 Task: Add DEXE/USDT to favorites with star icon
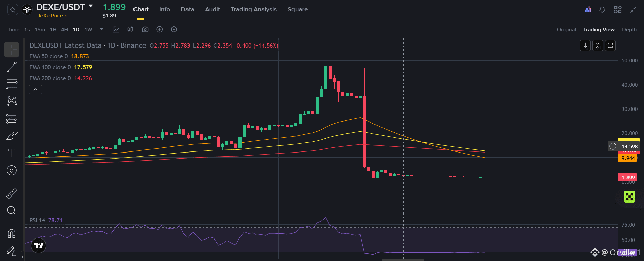click(13, 10)
